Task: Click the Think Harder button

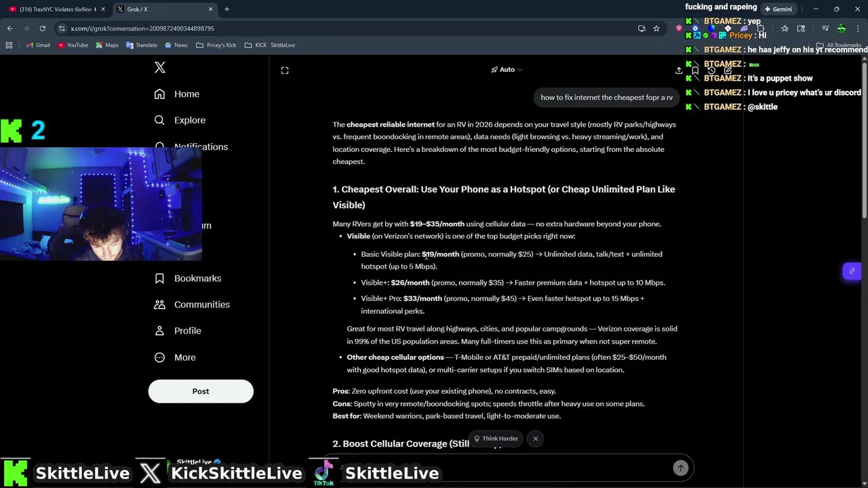Action: [496, 439]
